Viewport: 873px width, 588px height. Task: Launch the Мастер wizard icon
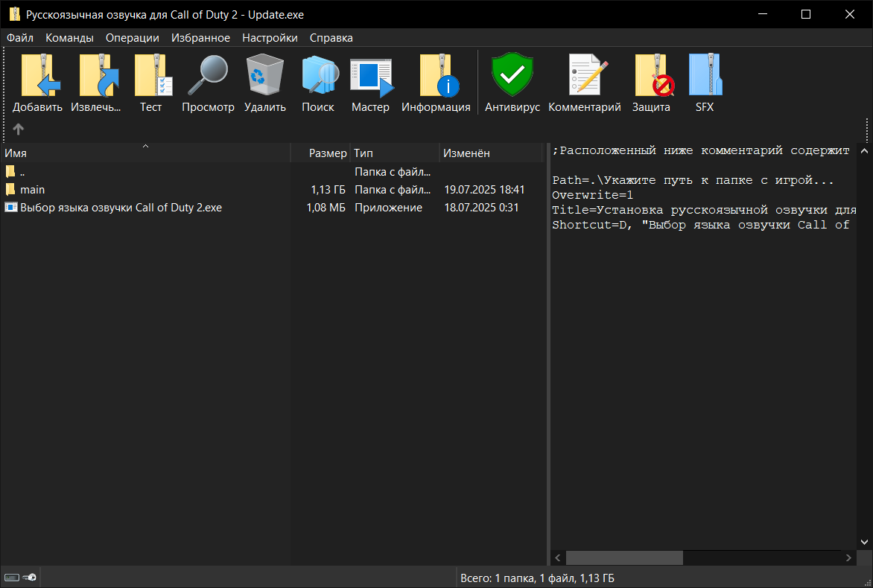[372, 77]
